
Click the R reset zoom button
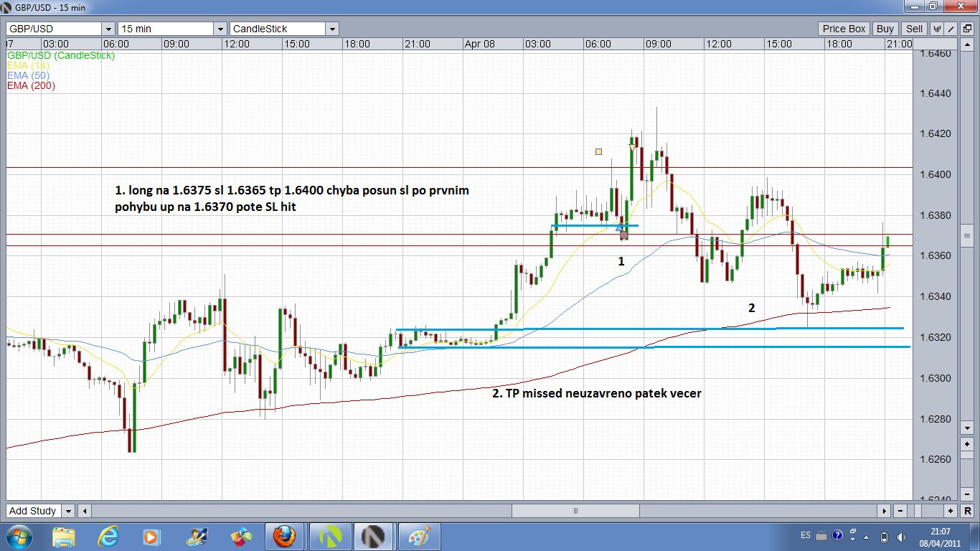click(967, 511)
